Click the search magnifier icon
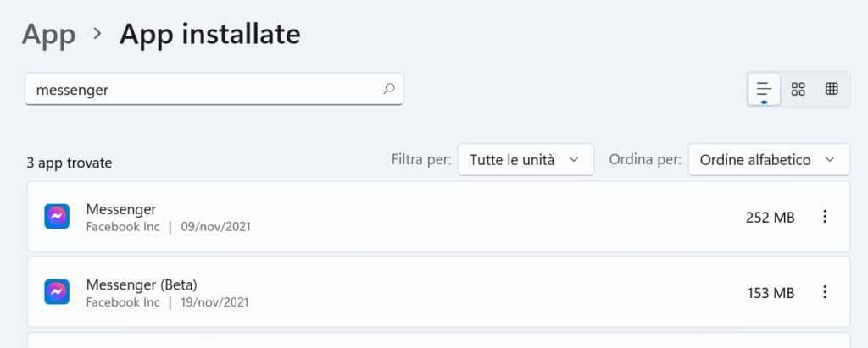The width and height of the screenshot is (868, 348). [x=389, y=88]
